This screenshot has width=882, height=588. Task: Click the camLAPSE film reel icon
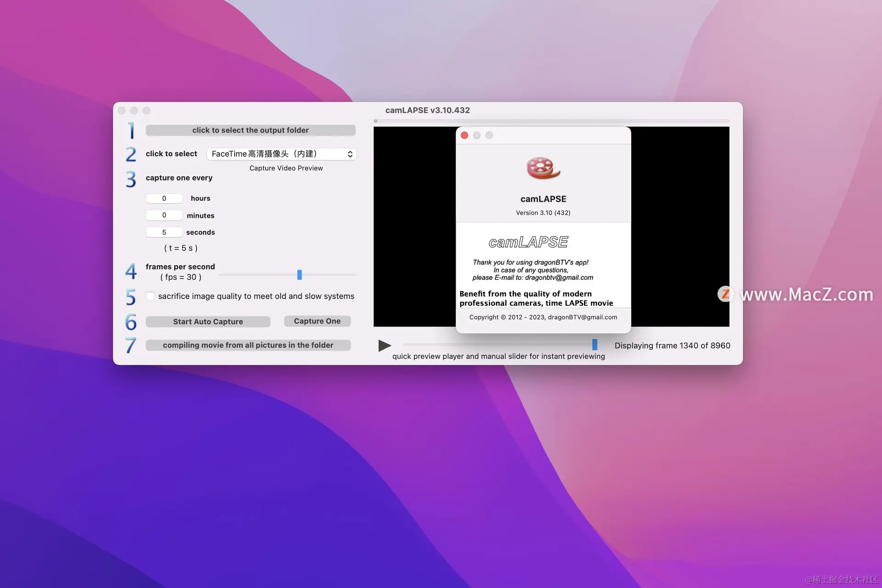(543, 168)
